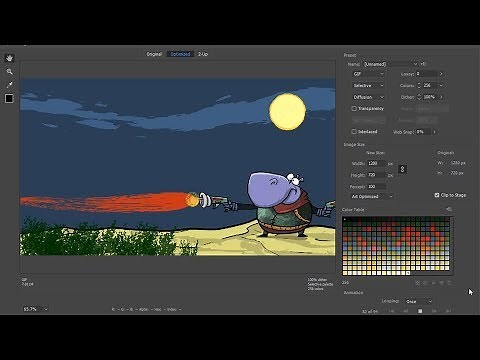Select the Eyedropper tool

pyautogui.click(x=9, y=85)
